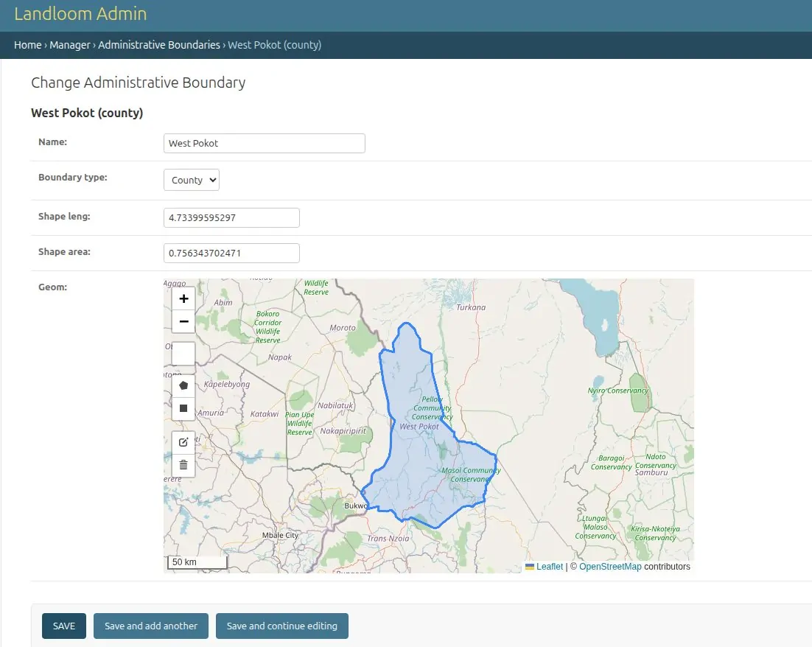The image size is (812, 647).
Task: Click Save and add another
Action: (150, 626)
